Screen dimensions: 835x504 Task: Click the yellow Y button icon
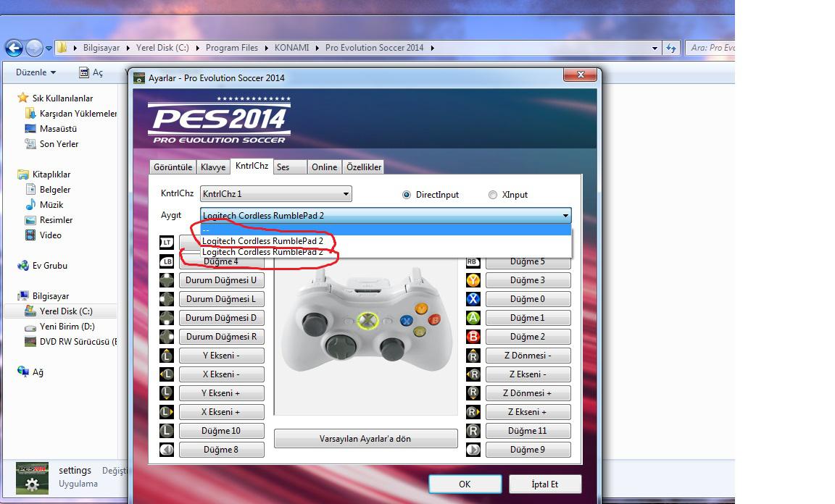(x=473, y=280)
